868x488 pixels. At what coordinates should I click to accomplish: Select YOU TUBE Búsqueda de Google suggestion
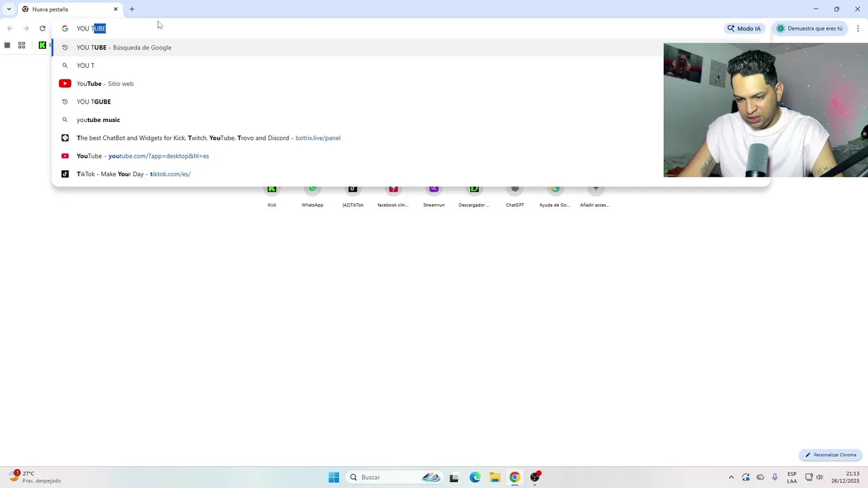tap(411, 47)
